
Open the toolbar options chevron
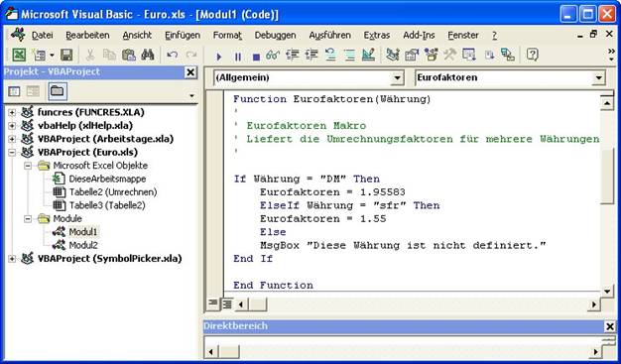611,55
